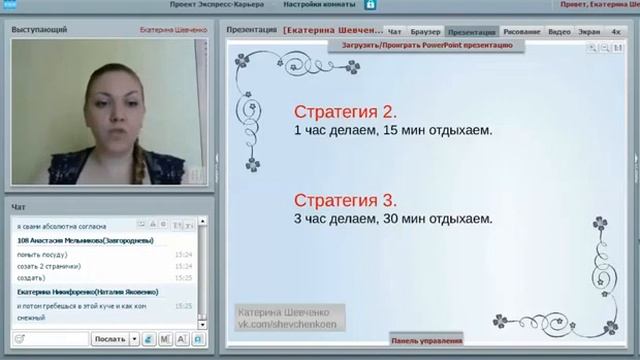The height and width of the screenshot is (360, 640).
Task: Click slide text '1 час делаем, 15 мин отдыхаем.'
Action: (393, 130)
